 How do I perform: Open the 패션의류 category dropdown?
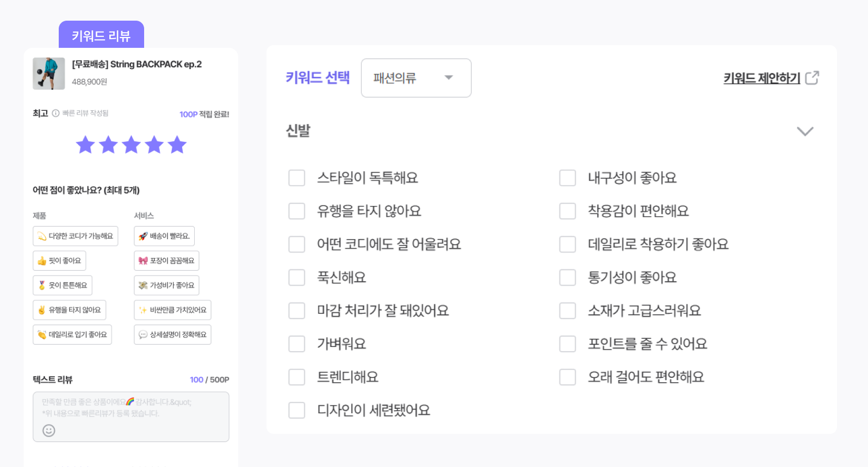click(x=416, y=78)
